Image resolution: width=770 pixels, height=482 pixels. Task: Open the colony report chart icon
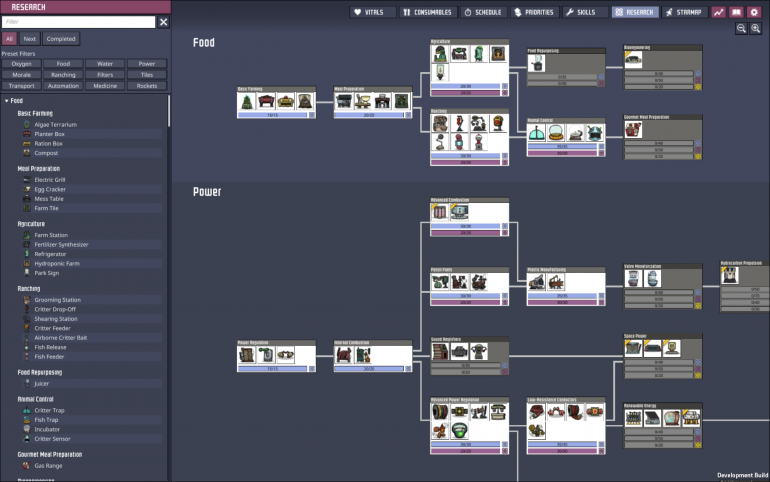point(718,12)
